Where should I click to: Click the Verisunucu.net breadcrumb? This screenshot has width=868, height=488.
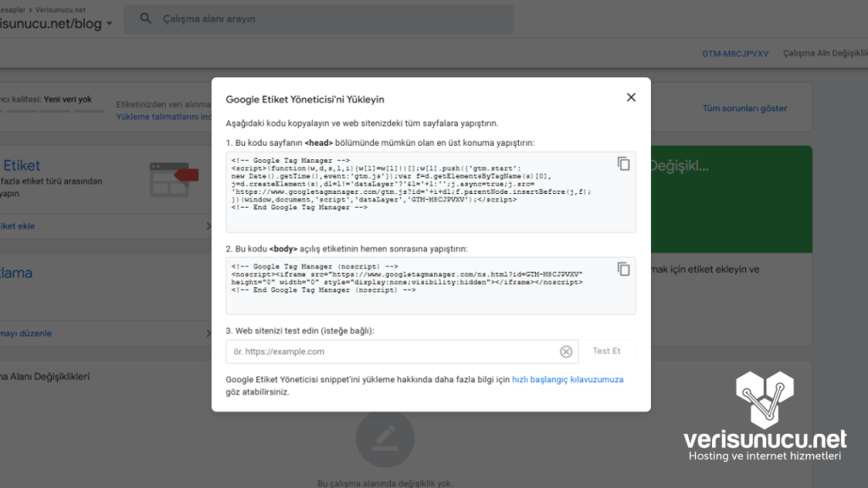point(60,9)
